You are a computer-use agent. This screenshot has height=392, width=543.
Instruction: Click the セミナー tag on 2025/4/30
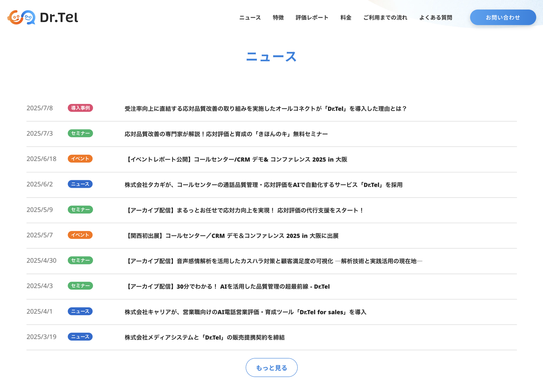tap(80, 261)
